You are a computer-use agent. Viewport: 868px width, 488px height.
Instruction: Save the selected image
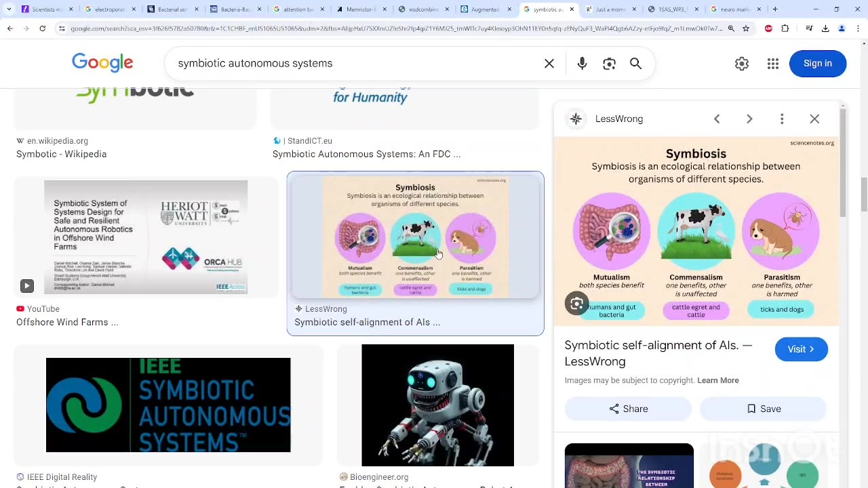click(764, 409)
